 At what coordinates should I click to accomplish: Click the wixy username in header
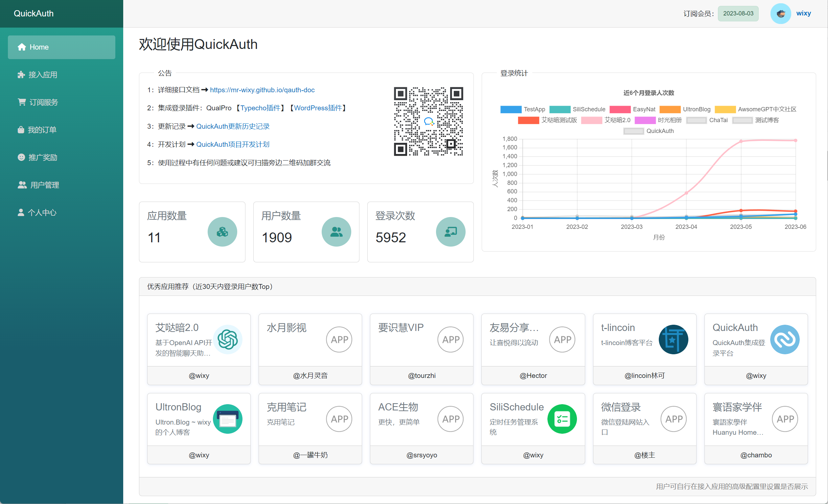(803, 13)
